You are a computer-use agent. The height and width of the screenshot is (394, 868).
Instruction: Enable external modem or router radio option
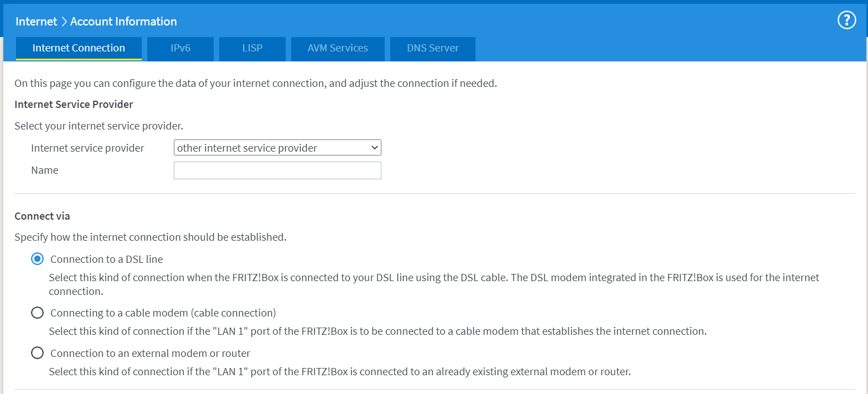click(x=37, y=353)
